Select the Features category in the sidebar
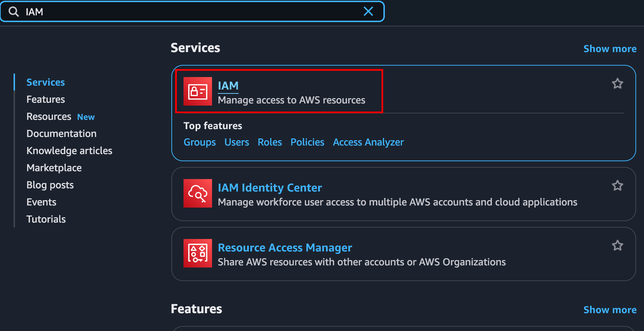Screen dimensions: 644x331 [45, 99]
